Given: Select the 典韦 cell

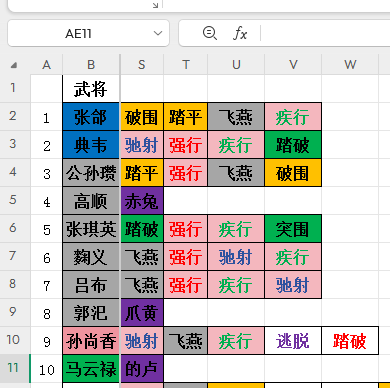Looking at the screenshot, I should point(91,145).
